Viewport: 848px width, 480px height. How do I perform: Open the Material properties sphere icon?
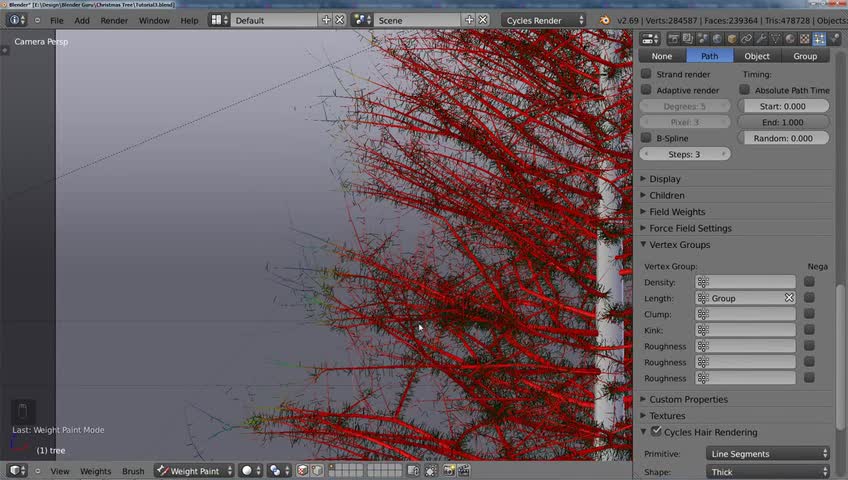point(790,39)
